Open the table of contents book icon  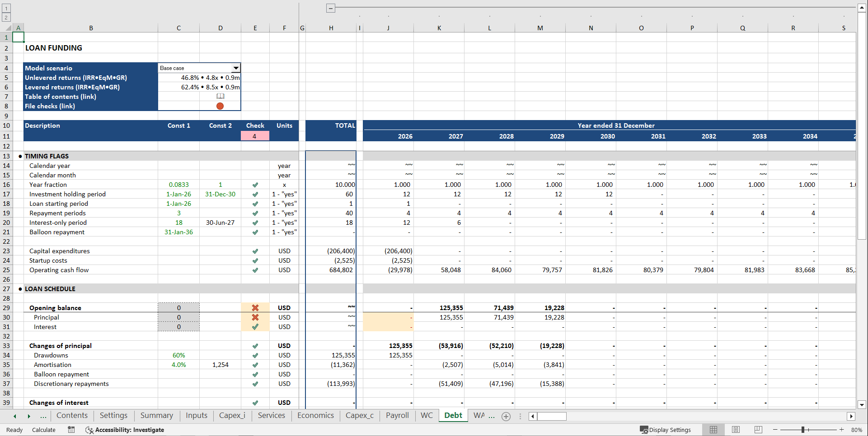220,96
